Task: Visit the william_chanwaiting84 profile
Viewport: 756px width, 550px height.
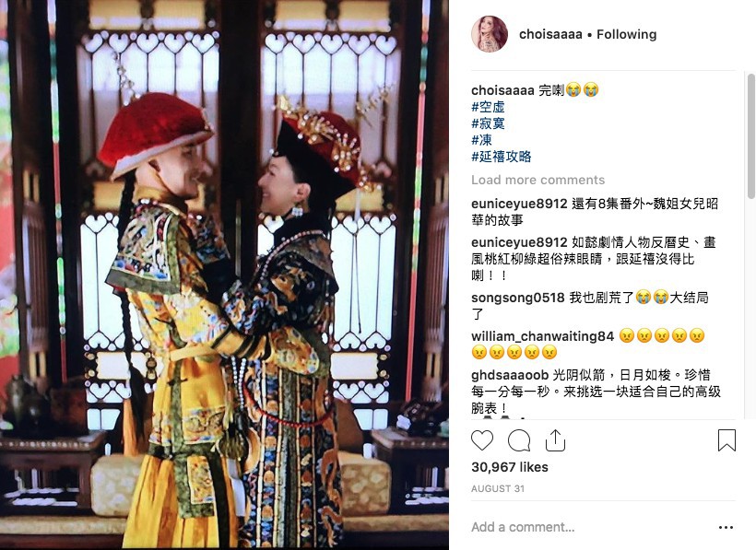Action: coord(542,335)
